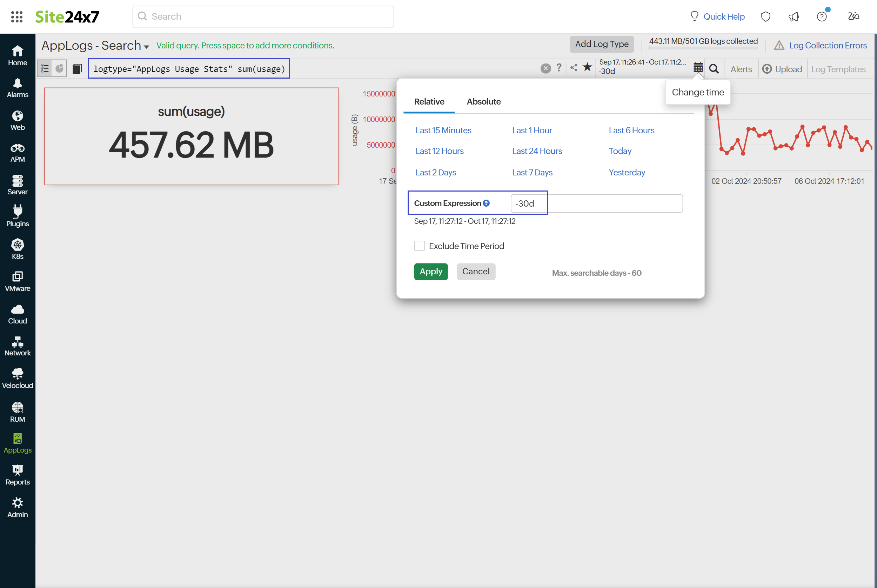Open the K8s monitoring section

(x=17, y=247)
